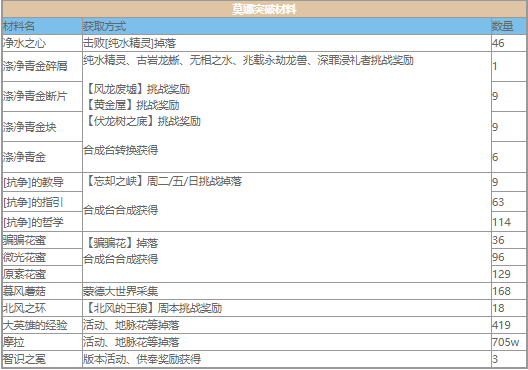Select the '涤净青金碎屑' material cell
Viewport: 528px width, 370px height.
[x=42, y=66]
